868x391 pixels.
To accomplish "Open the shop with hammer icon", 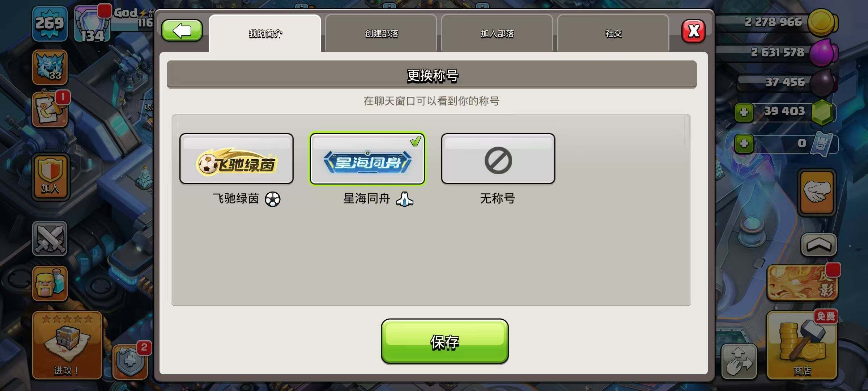I will click(802, 345).
